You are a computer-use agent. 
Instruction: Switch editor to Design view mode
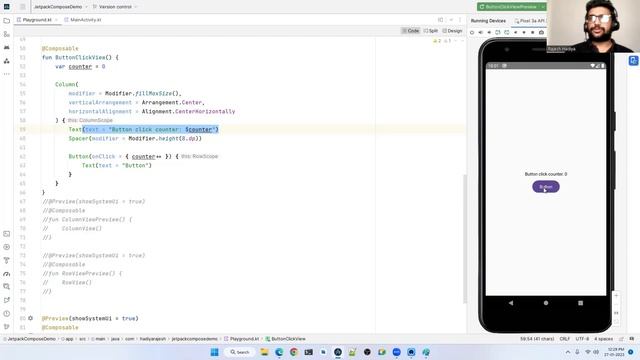click(x=452, y=31)
